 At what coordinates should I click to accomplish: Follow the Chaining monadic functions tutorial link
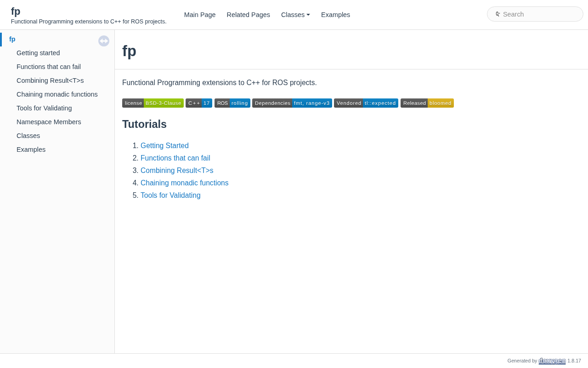point(184,183)
